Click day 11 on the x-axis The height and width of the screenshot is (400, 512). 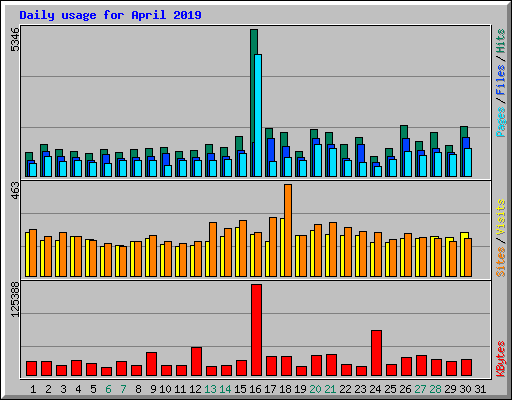(x=180, y=389)
